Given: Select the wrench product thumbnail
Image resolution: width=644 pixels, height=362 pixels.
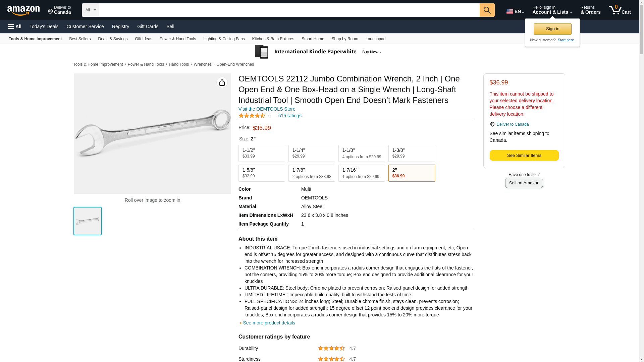Looking at the screenshot, I should click(x=88, y=221).
